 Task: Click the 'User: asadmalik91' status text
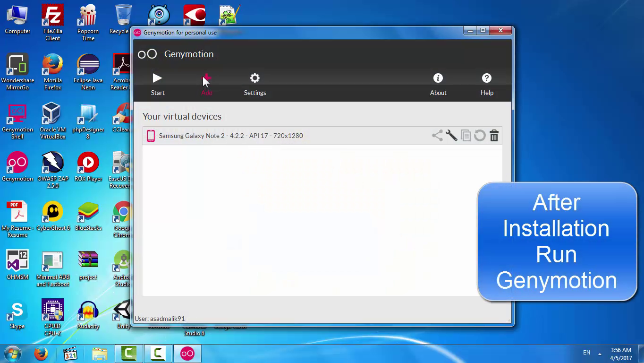coord(160,319)
